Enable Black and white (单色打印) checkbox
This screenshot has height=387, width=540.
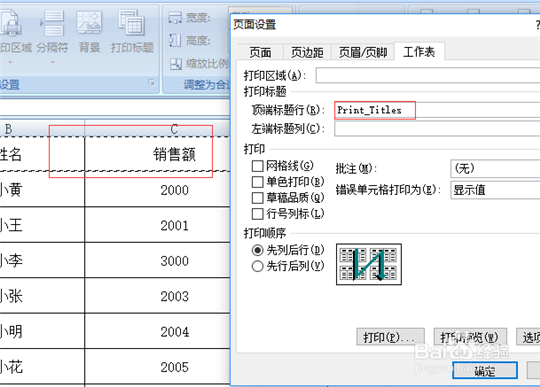coord(258,182)
